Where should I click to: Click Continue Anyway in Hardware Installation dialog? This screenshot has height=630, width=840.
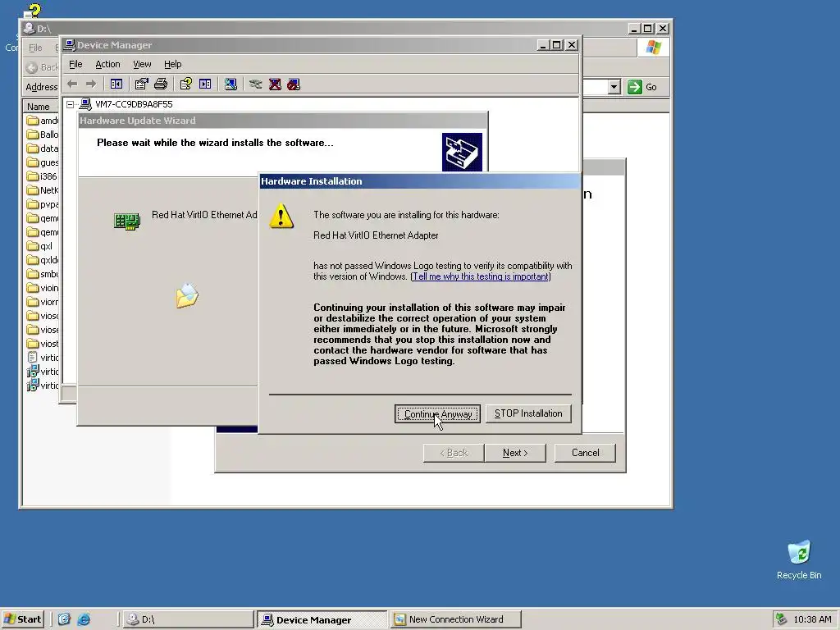pos(437,413)
